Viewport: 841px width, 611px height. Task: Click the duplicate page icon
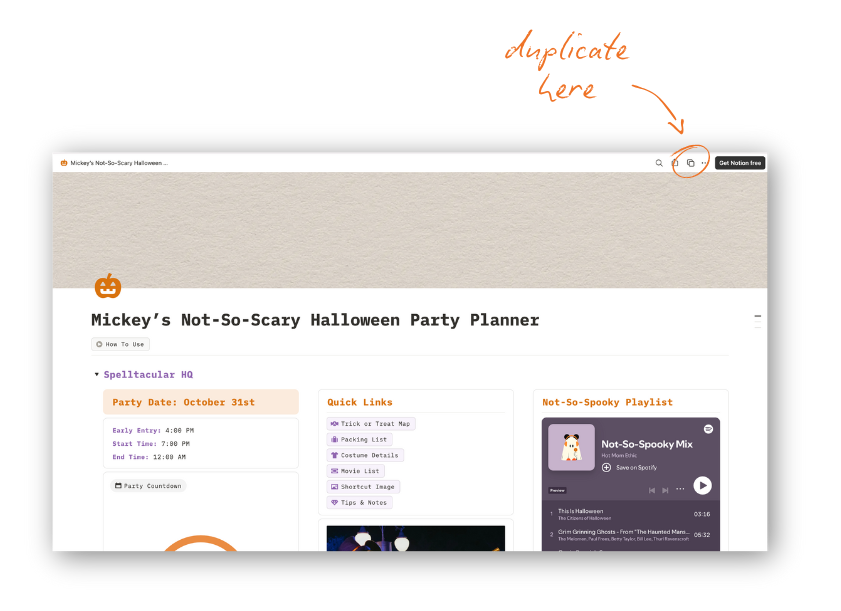pos(690,163)
